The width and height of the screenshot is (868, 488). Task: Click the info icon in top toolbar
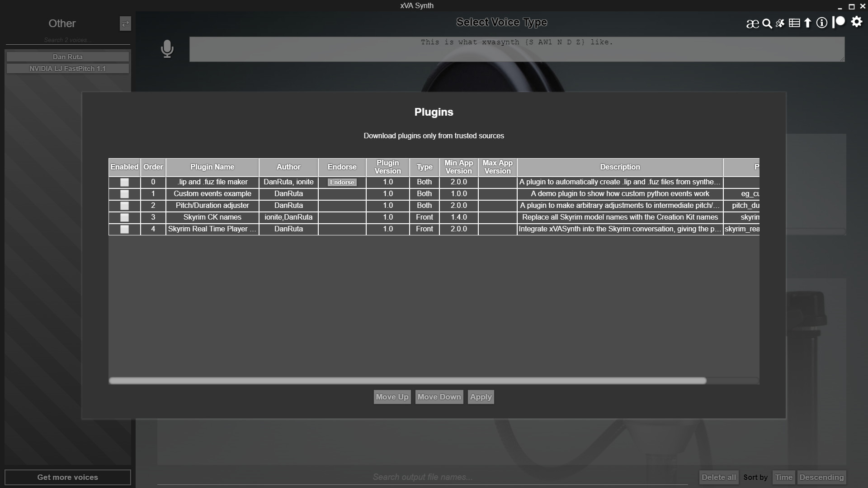point(821,23)
